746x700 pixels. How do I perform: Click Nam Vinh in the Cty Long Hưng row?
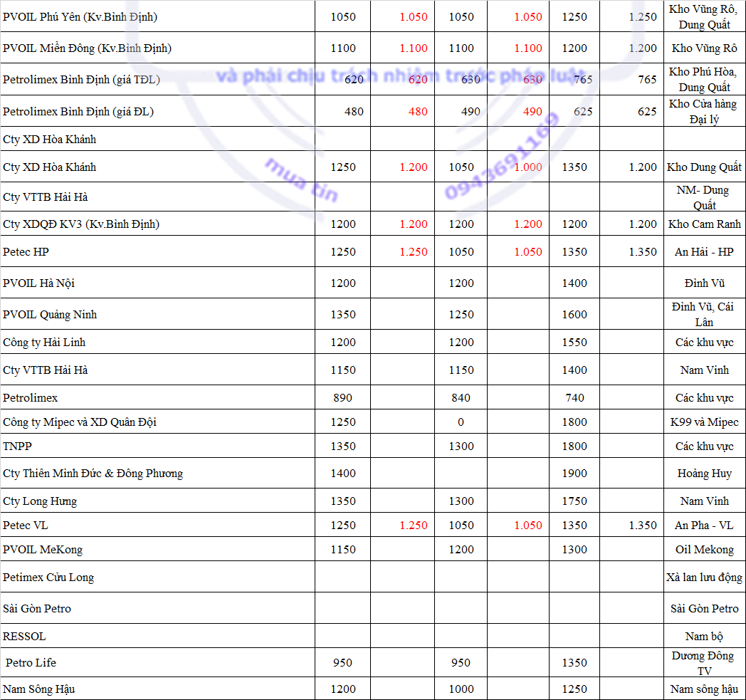tap(704, 501)
